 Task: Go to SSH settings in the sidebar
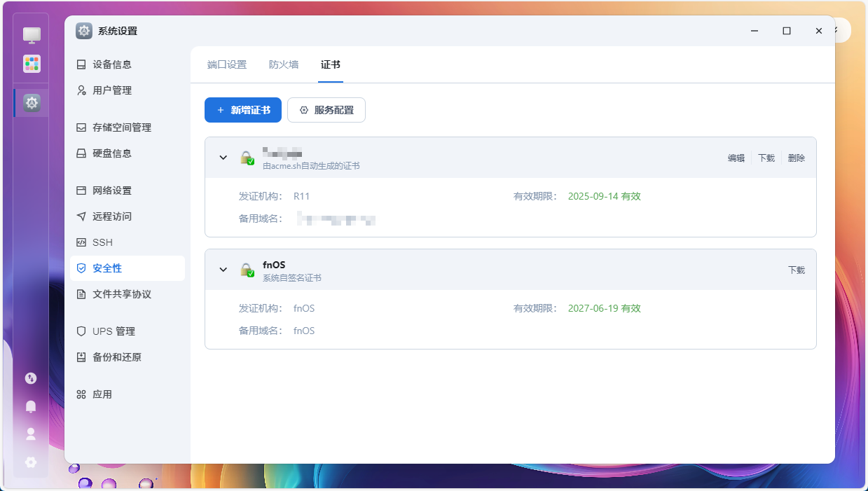102,242
